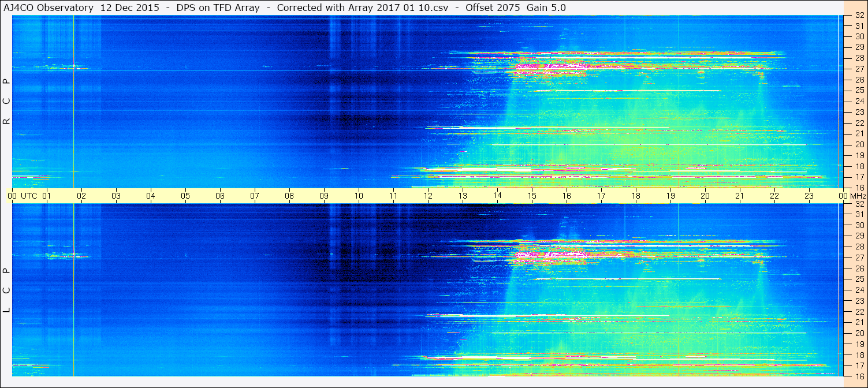868x388 pixels.
Task: Select the 18 hour tick on the UTC axis
Action: (x=636, y=196)
